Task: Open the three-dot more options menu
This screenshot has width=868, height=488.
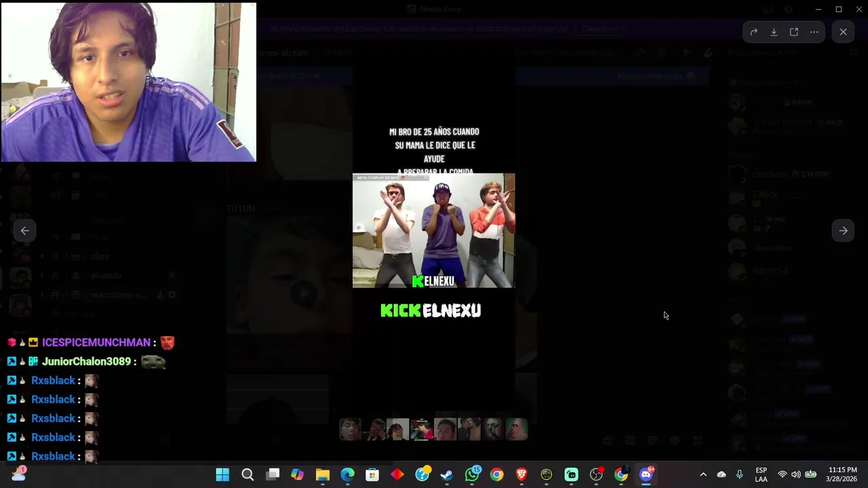Action: point(814,32)
